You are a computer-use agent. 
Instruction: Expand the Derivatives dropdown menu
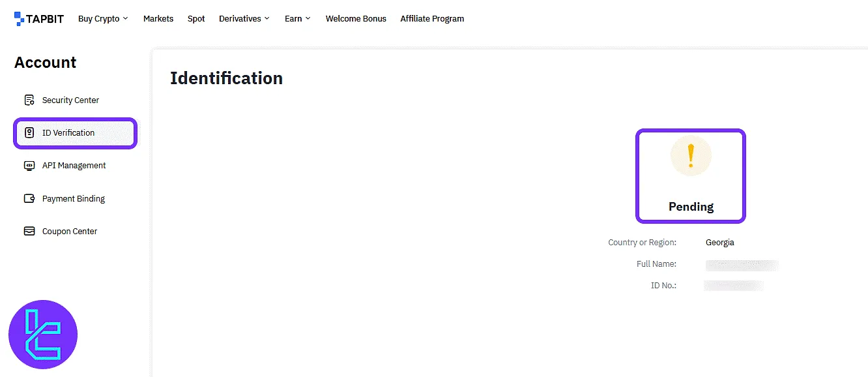[x=244, y=19]
